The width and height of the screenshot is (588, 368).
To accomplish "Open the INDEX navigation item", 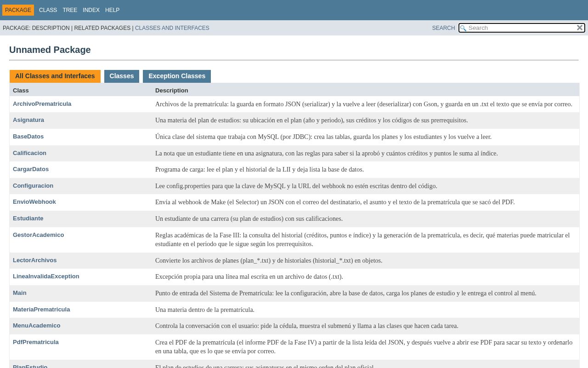I will [91, 10].
